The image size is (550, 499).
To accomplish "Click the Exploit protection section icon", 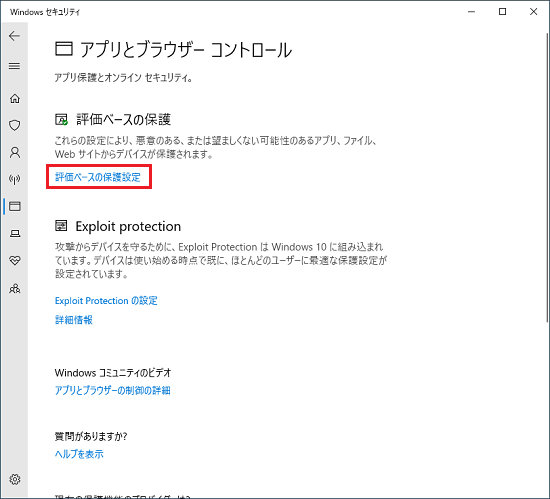I will click(x=61, y=226).
